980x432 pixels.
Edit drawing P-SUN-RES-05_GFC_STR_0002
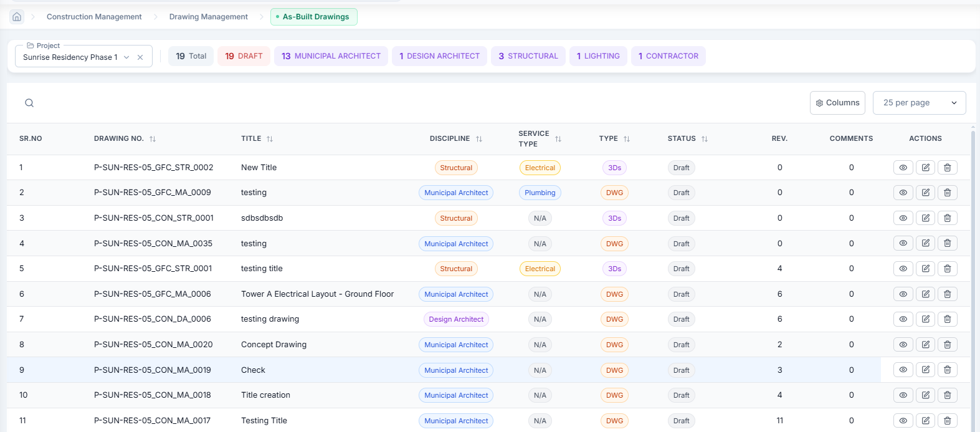pos(926,168)
